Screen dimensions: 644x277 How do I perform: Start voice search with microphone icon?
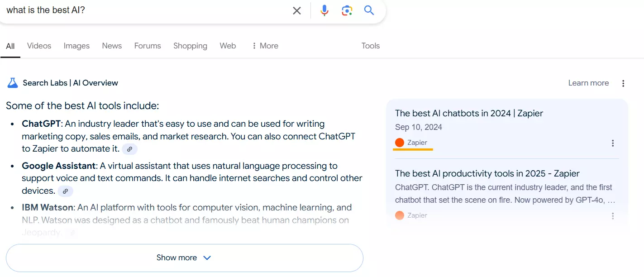point(324,10)
